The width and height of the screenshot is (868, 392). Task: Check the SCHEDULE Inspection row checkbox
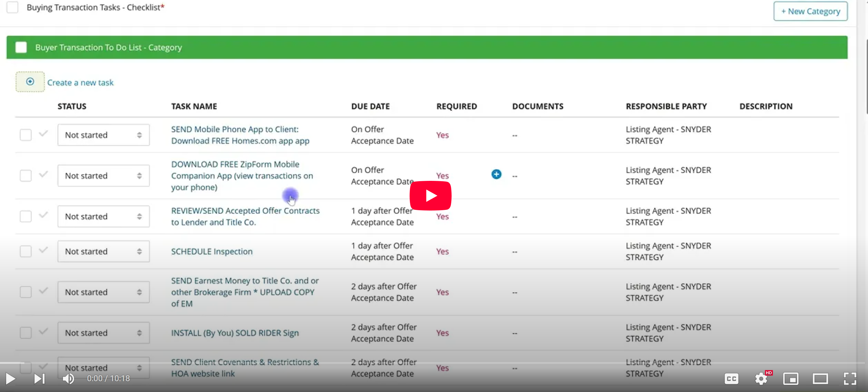(x=26, y=251)
